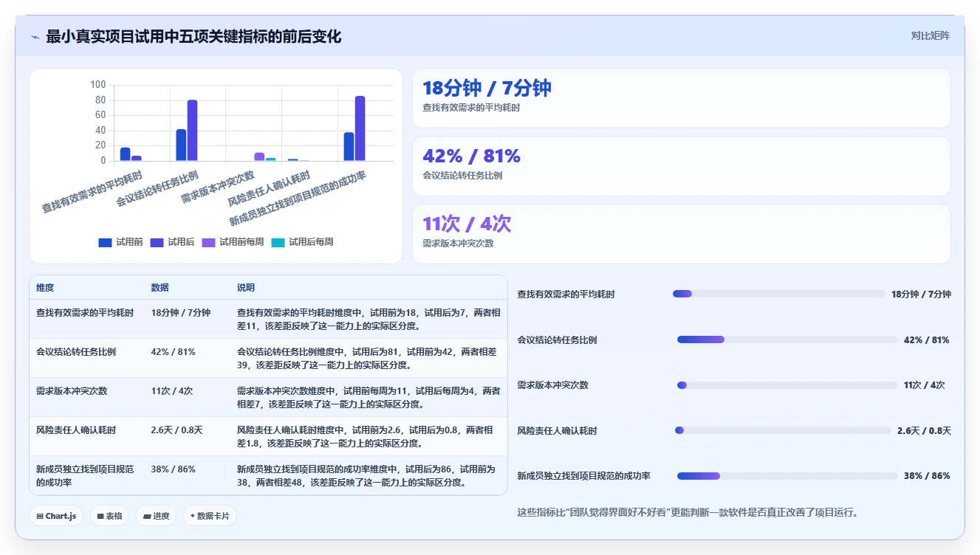Image resolution: width=980 pixels, height=555 pixels.
Task: Click the 18分钟 / 7分钟 card value
Action: 487,88
